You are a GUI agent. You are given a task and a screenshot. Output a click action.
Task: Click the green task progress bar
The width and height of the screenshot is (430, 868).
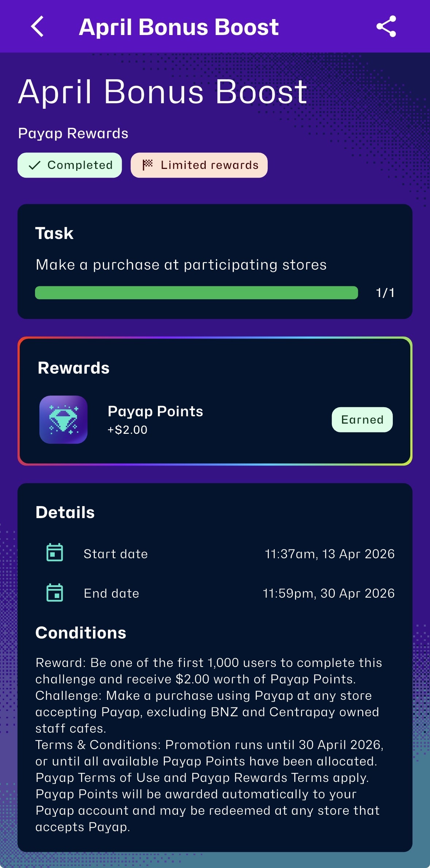pos(196,293)
